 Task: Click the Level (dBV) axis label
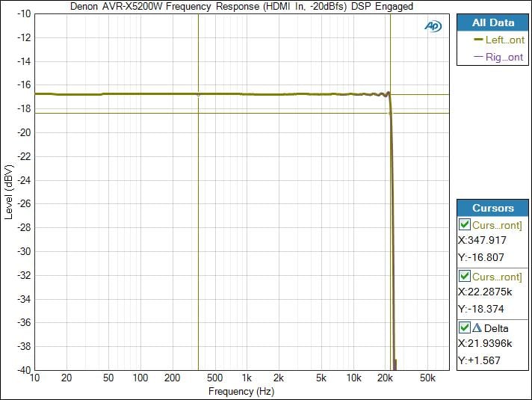[x=9, y=192]
